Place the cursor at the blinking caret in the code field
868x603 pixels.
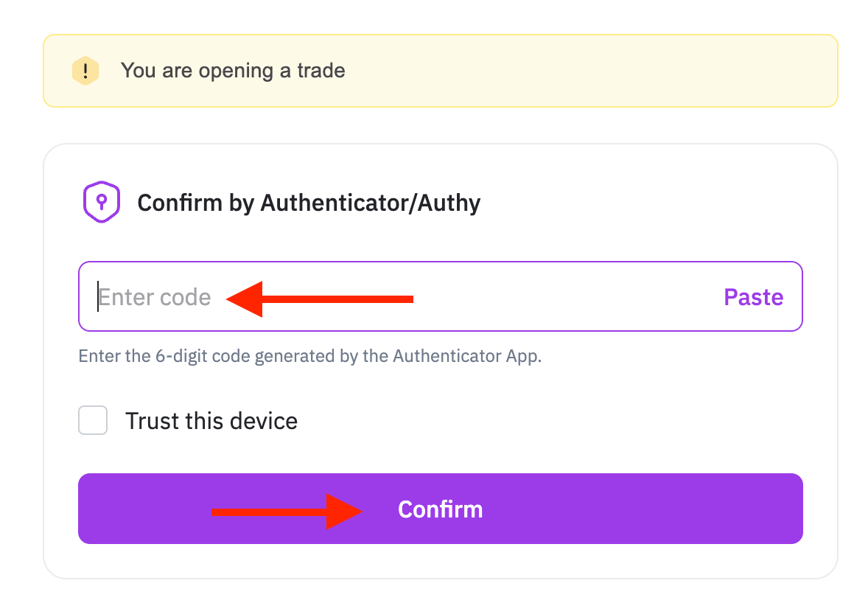coord(98,296)
